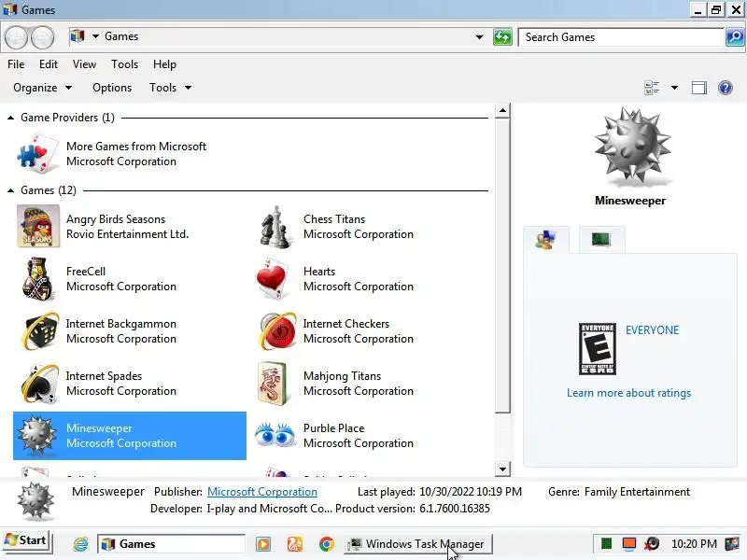
Task: Click the Forward navigation button
Action: (42, 37)
